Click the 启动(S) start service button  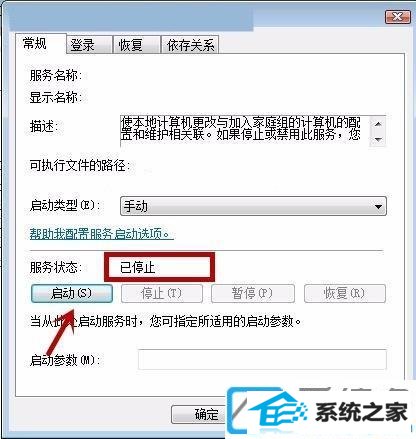tap(72, 293)
